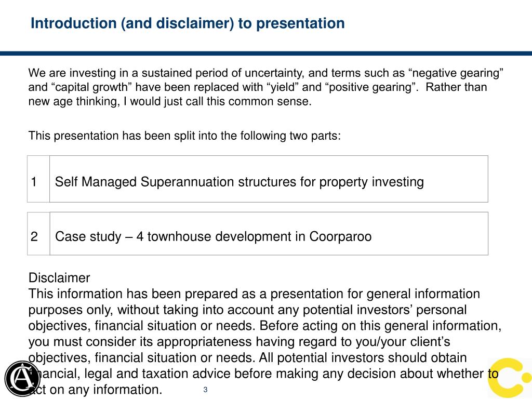Select the slide title 'Introduction (and disclaimer) to presentation'

click(188, 23)
